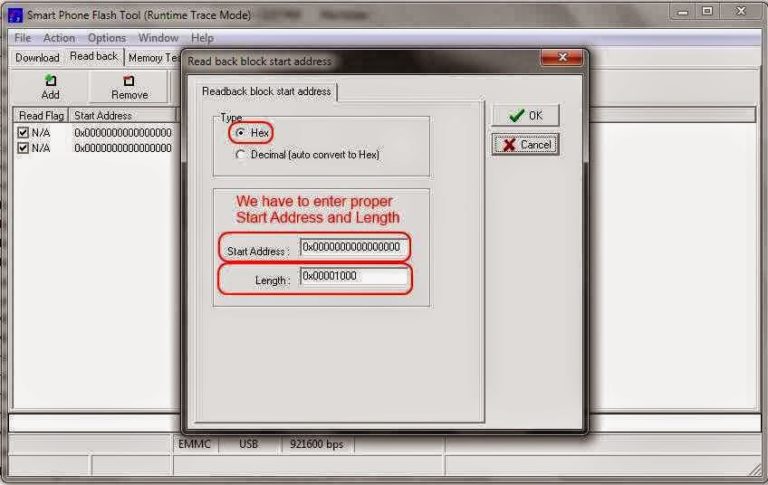Click the Add readback entry button

(50, 87)
